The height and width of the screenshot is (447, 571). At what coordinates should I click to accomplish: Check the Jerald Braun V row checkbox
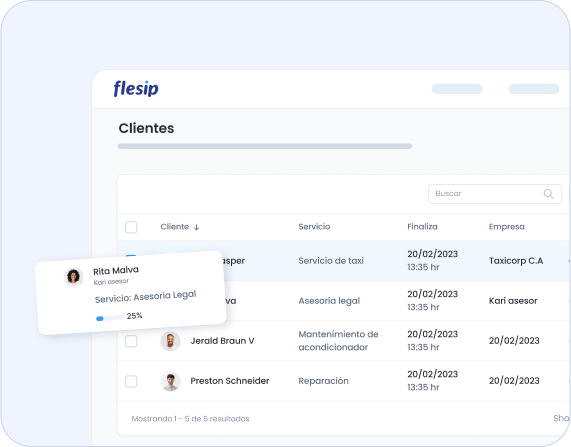coord(131,341)
